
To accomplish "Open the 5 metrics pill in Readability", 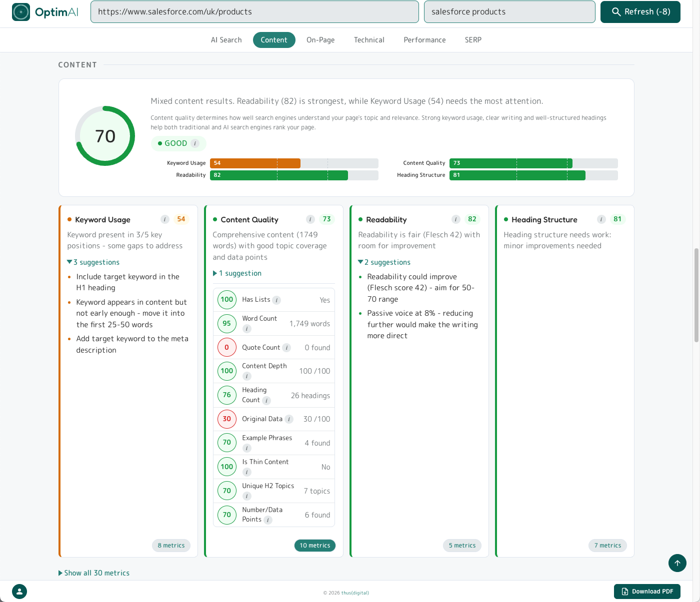I will pos(462,546).
